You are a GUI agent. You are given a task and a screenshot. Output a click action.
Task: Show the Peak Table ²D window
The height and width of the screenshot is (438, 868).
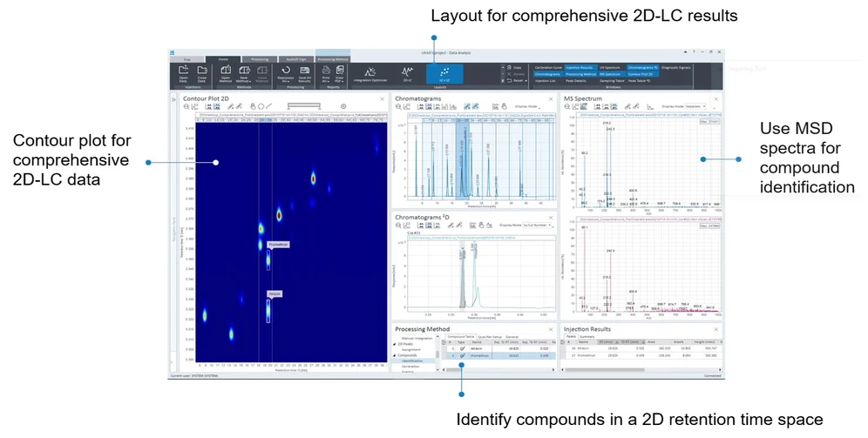[x=640, y=81]
